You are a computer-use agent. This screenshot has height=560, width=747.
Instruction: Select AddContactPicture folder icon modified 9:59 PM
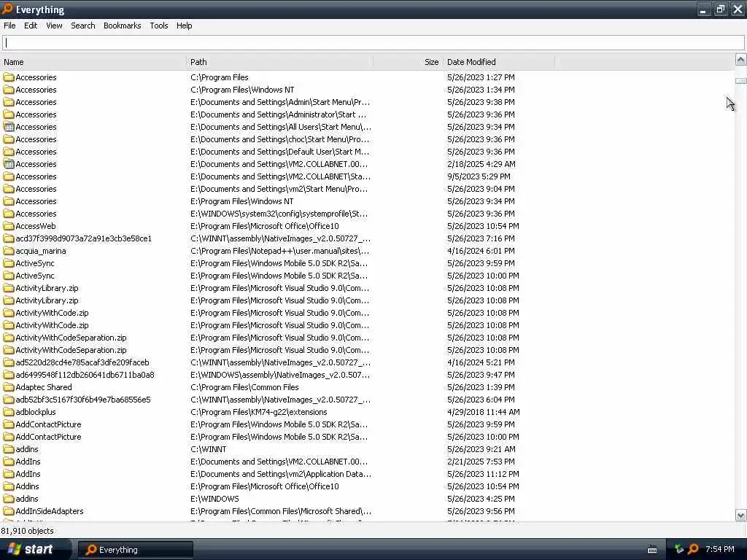pyautogui.click(x=9, y=424)
